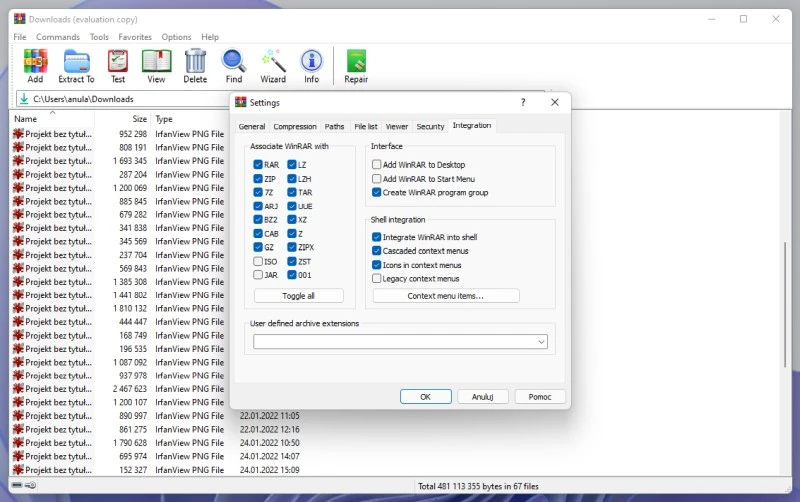Click the download arrow icon beside path

tap(24, 99)
